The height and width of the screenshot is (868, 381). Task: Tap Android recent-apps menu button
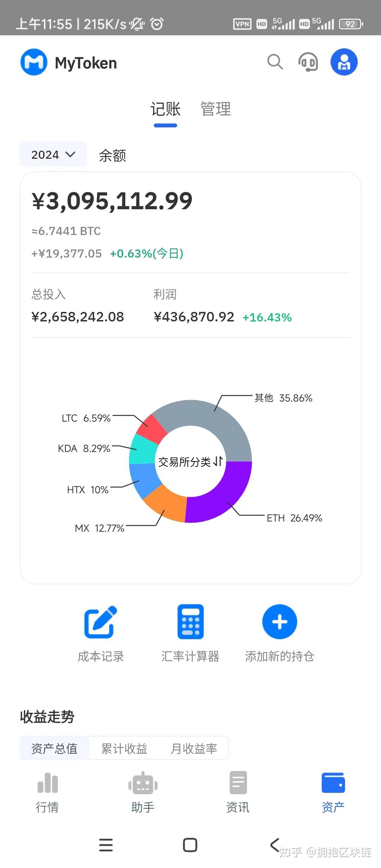106,845
